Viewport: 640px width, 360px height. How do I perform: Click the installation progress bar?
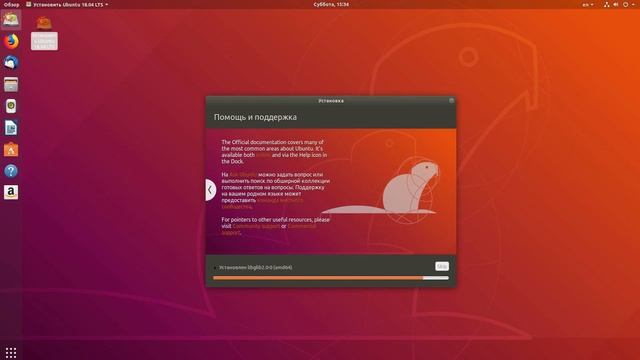(331, 278)
